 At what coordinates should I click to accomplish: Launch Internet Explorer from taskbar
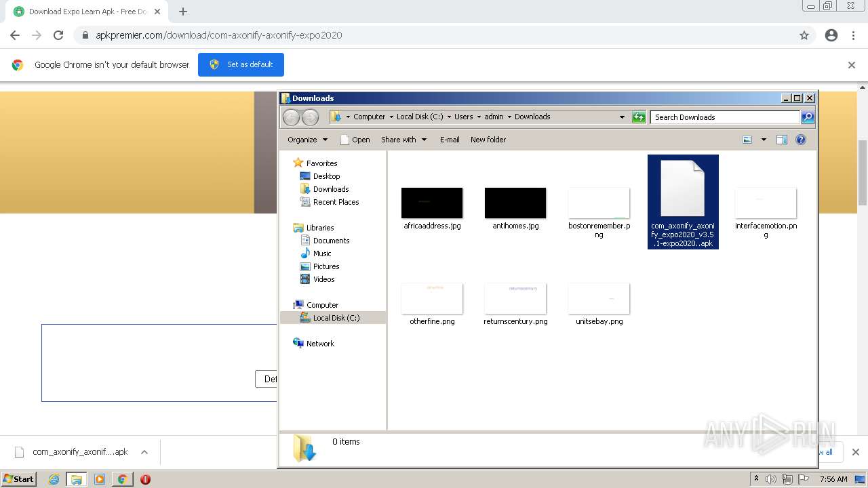click(x=54, y=479)
